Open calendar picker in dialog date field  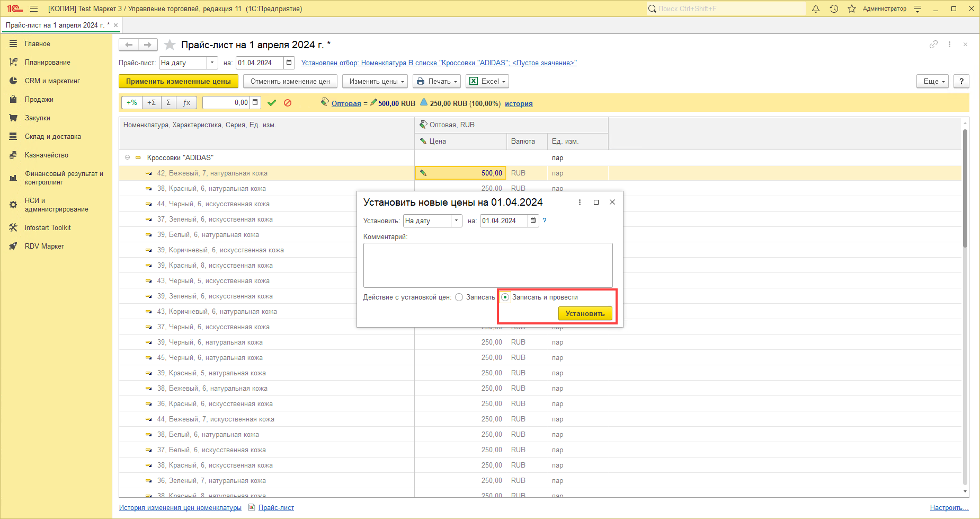533,221
